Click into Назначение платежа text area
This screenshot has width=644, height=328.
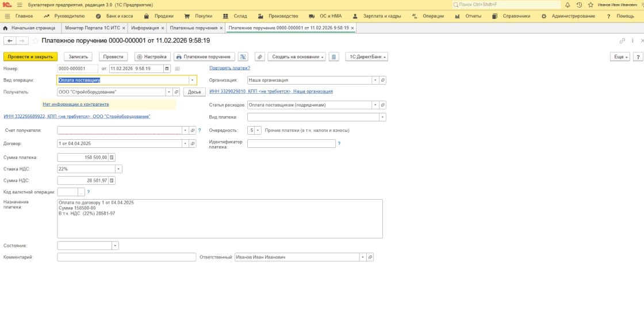click(220, 219)
